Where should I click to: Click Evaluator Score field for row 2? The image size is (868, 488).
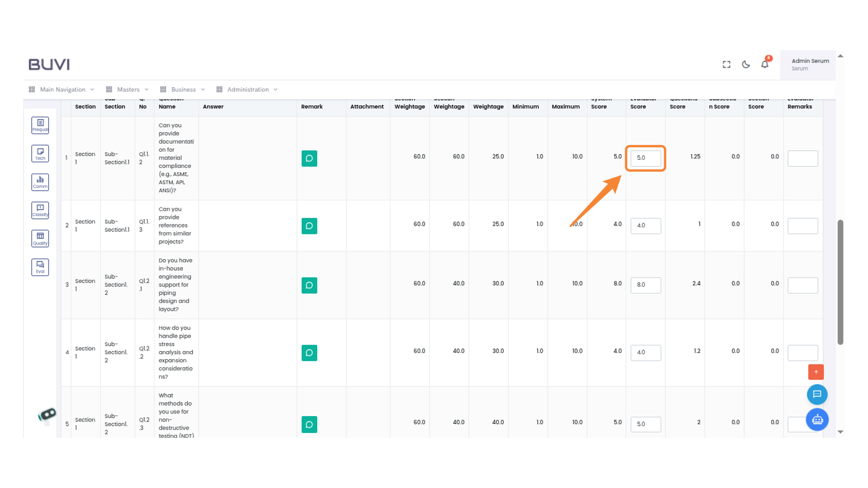(646, 225)
